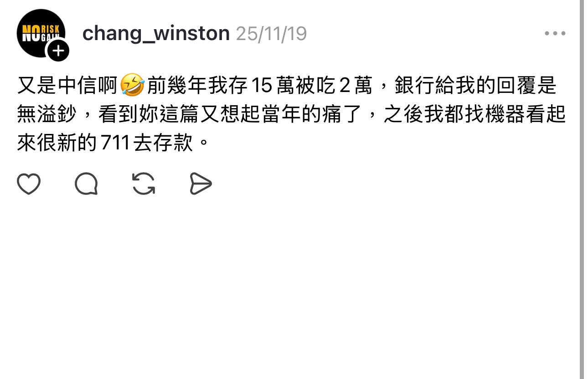Visit the chang_winston username profile link
Image resolution: width=588 pixels, height=379 pixels.
(156, 34)
